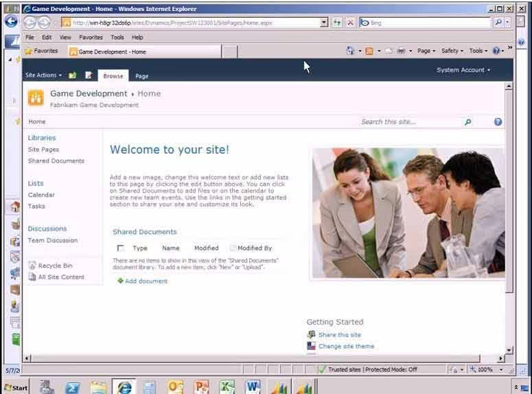Open the File menu
Screen dimensions: 532x394
coord(30,37)
